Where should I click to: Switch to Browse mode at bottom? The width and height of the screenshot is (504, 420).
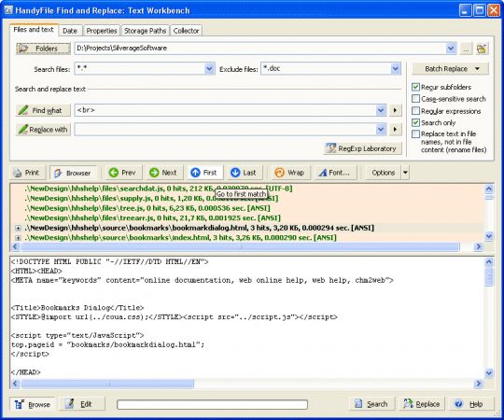click(x=32, y=404)
